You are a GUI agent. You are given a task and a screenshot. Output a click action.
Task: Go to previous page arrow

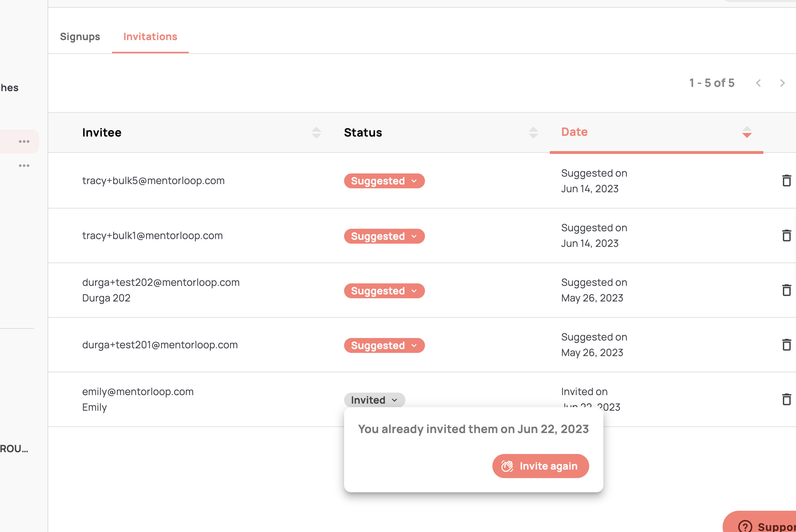coord(758,83)
